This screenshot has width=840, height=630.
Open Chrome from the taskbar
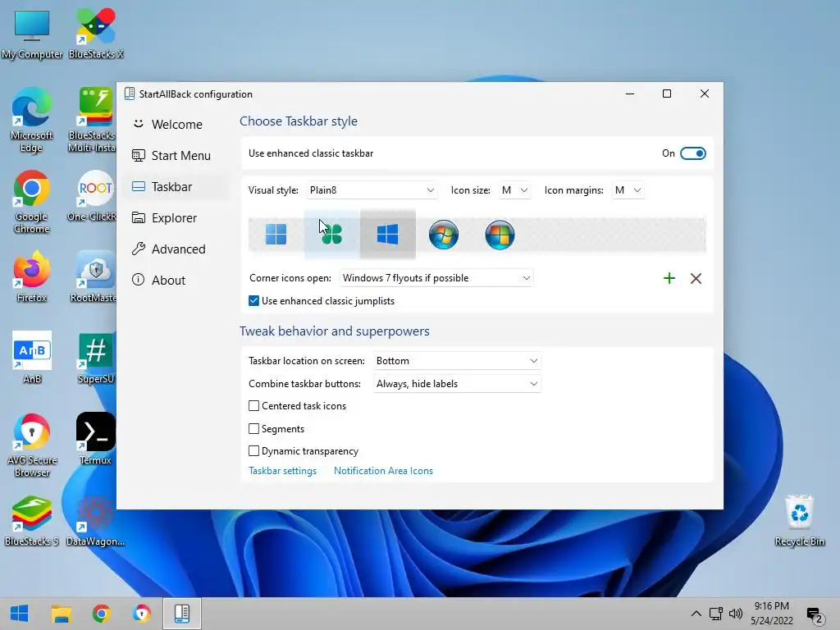pyautogui.click(x=101, y=614)
